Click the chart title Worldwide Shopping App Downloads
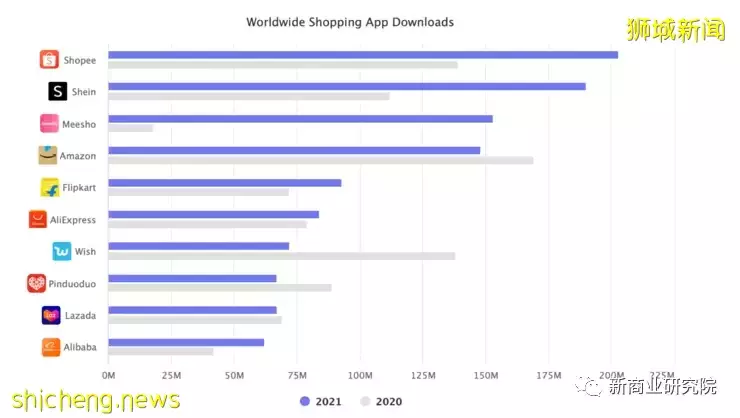This screenshot has width=740, height=418. pyautogui.click(x=350, y=22)
